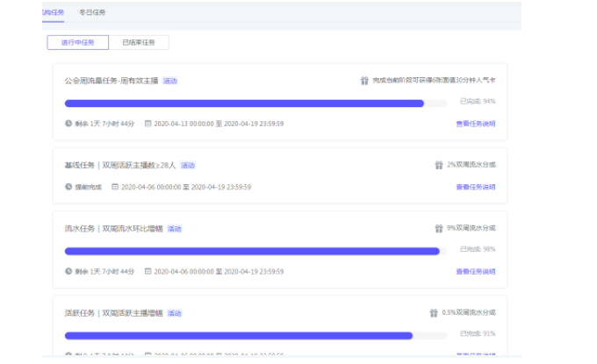This screenshot has height=364, width=597.
Task: Click calendar icon on 基线任务 card
Action: 115,187
